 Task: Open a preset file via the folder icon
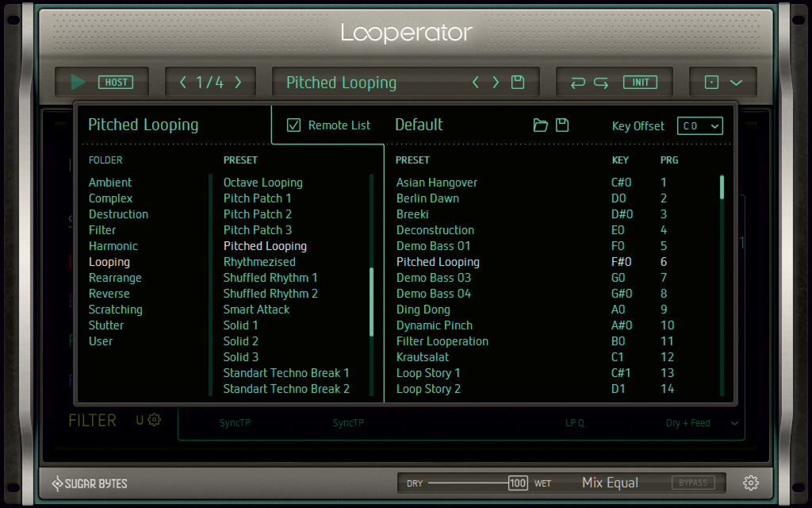(541, 125)
